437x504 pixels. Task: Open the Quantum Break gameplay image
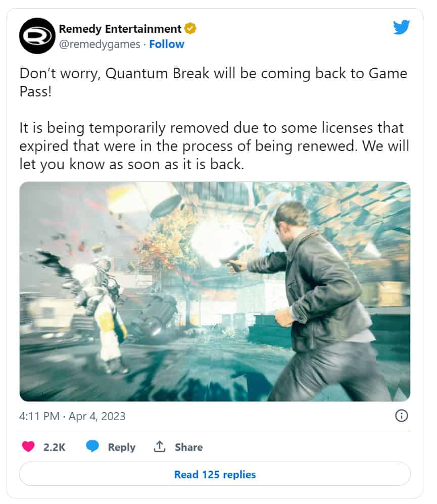(215, 291)
